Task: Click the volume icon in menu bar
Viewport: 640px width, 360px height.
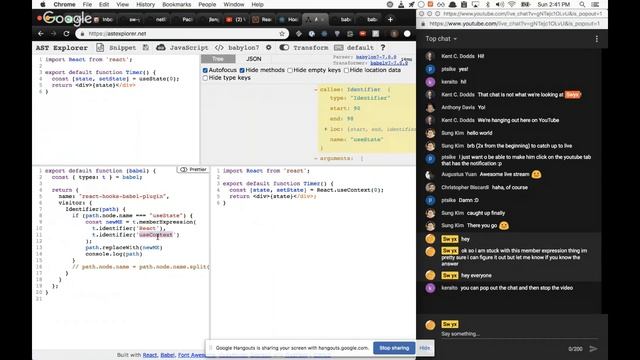Action: (x=500, y=4)
